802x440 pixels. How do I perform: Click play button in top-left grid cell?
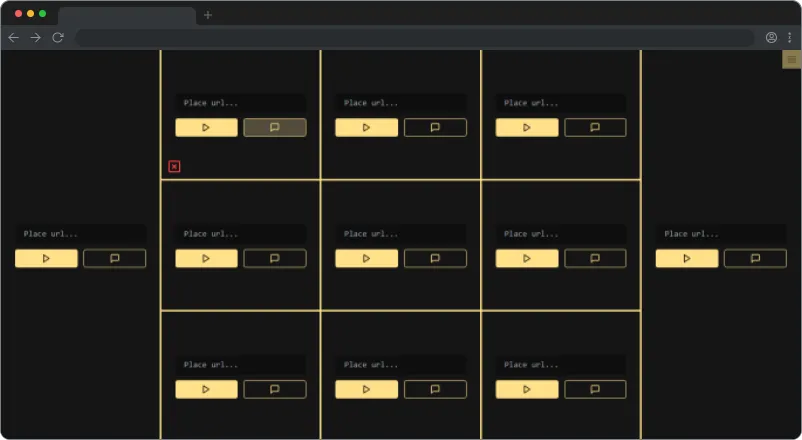tap(206, 127)
